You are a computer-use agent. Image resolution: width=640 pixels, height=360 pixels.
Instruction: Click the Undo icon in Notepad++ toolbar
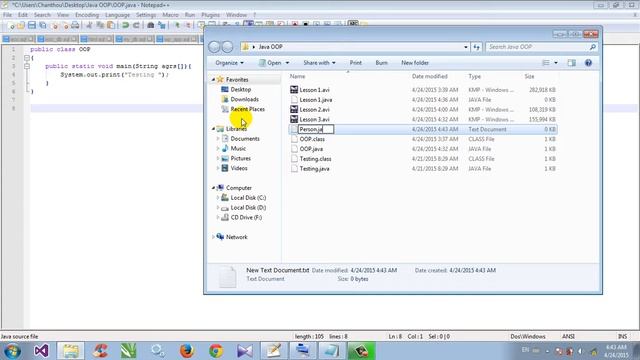(125, 25)
